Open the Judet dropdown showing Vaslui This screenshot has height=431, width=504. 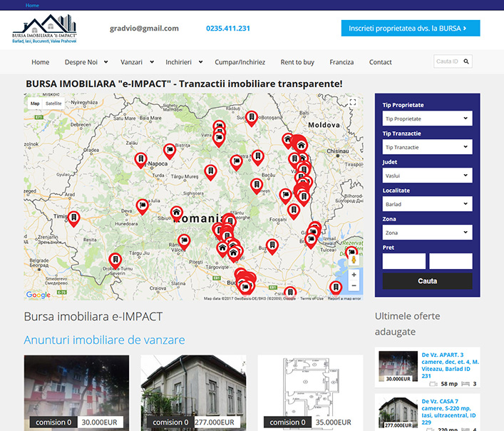[427, 176]
